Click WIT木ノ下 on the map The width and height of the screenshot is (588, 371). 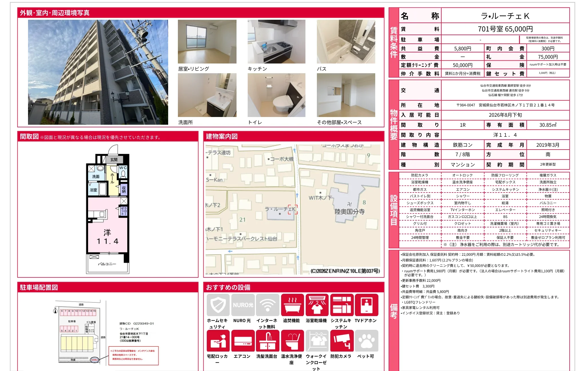(x=320, y=198)
